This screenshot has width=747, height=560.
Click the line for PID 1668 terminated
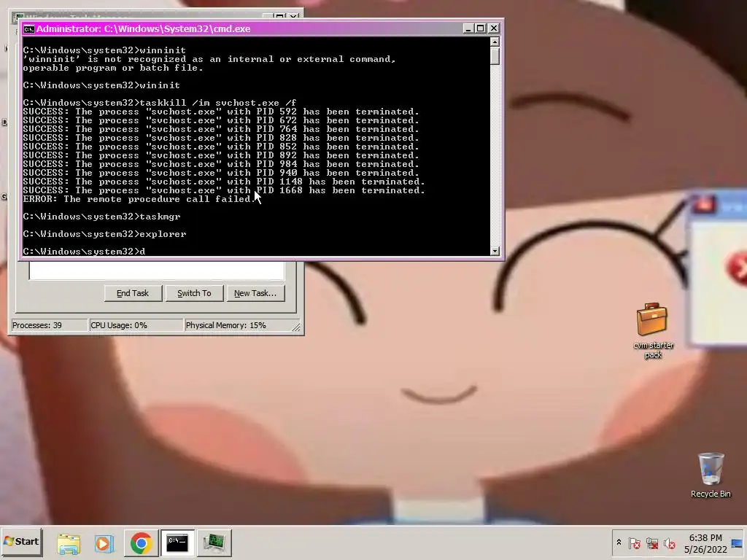[224, 190]
